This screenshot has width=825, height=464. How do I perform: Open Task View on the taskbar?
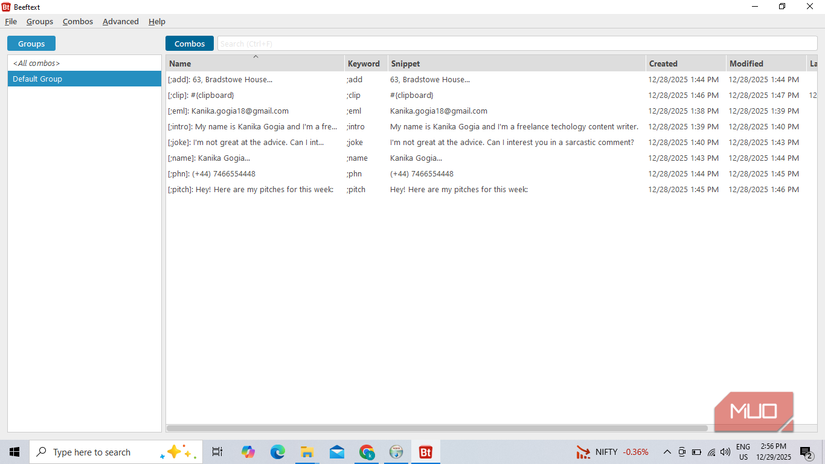pyautogui.click(x=217, y=452)
